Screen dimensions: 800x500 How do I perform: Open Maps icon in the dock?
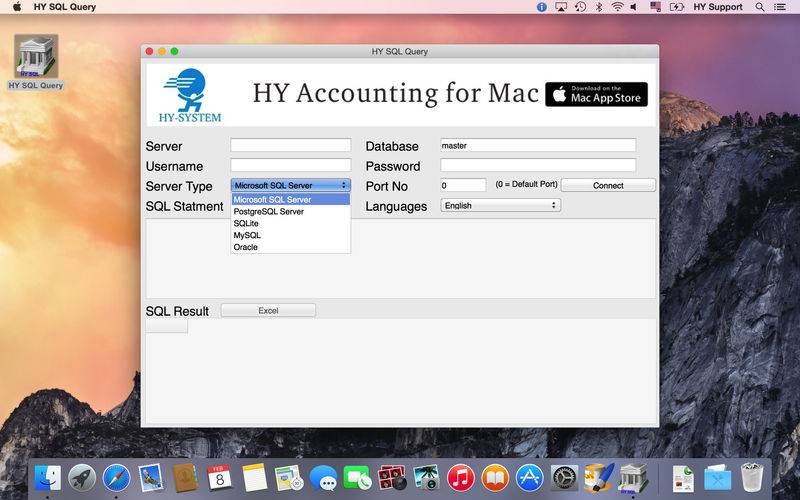pos(289,478)
